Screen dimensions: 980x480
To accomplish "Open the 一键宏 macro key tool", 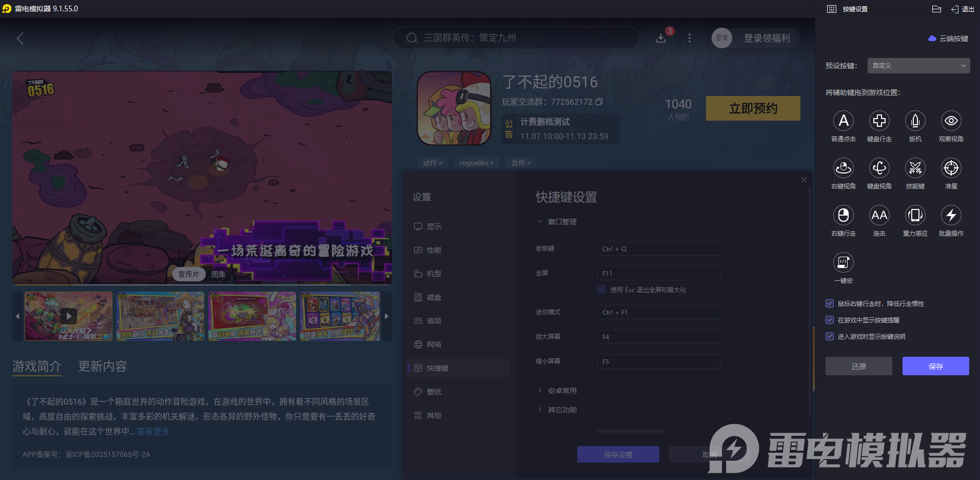I will point(843,263).
